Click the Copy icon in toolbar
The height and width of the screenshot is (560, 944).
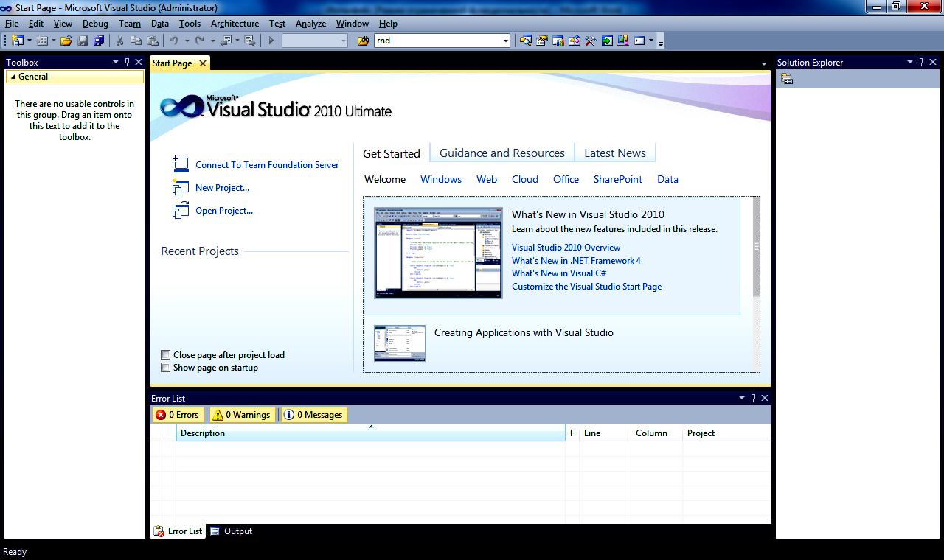136,41
